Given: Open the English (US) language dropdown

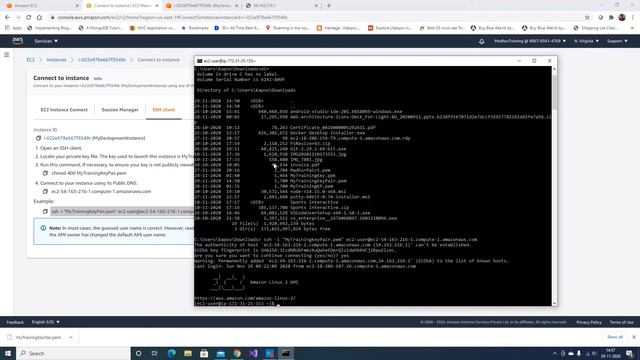Looking at the screenshot, I should (46, 322).
